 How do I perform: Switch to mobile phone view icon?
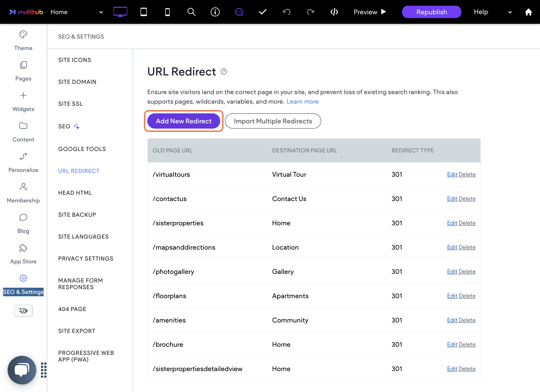168,12
